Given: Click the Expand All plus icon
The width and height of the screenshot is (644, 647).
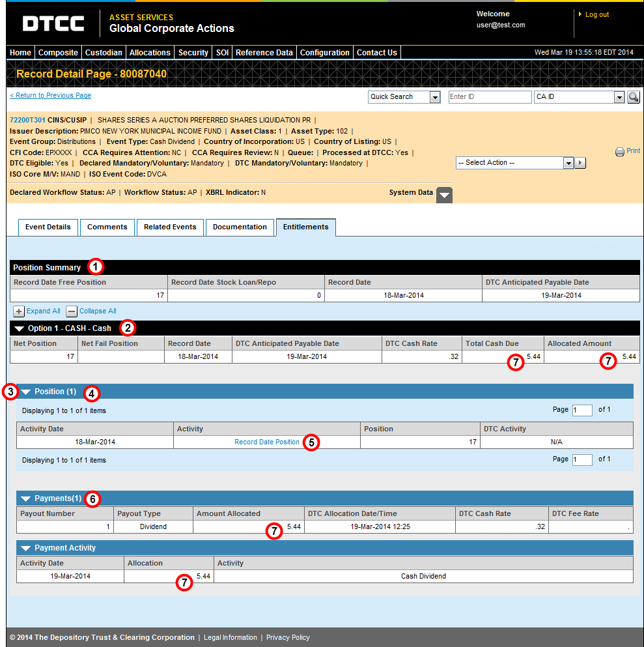Looking at the screenshot, I should 19,311.
